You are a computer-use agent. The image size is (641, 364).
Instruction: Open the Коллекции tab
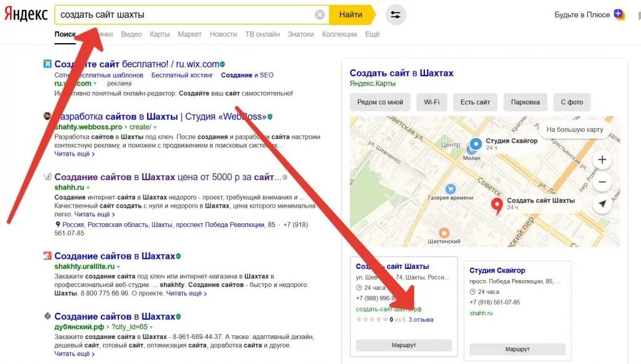[339, 34]
